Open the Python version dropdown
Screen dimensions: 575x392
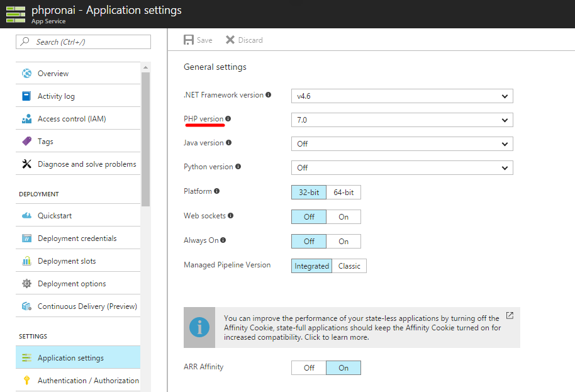click(402, 167)
